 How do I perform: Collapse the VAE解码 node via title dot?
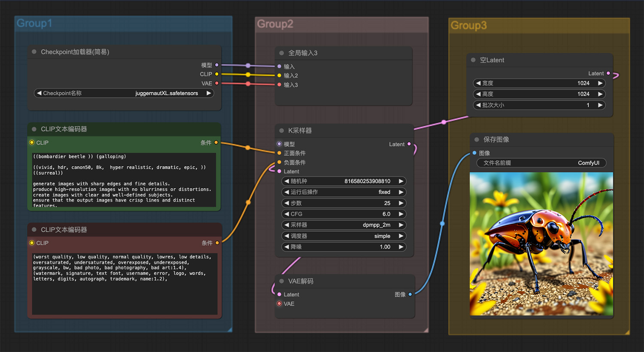point(282,281)
